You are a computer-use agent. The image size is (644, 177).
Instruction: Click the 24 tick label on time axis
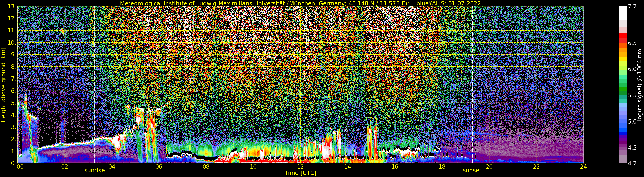tap(583, 167)
